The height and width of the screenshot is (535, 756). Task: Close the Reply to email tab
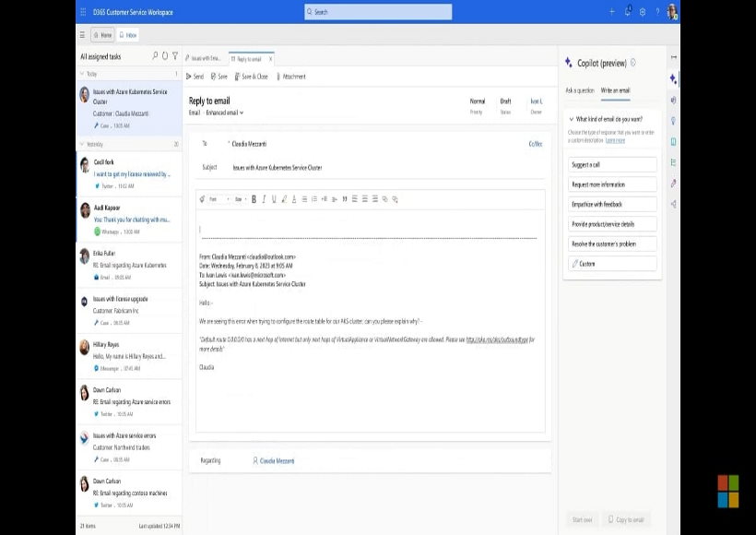coord(270,58)
